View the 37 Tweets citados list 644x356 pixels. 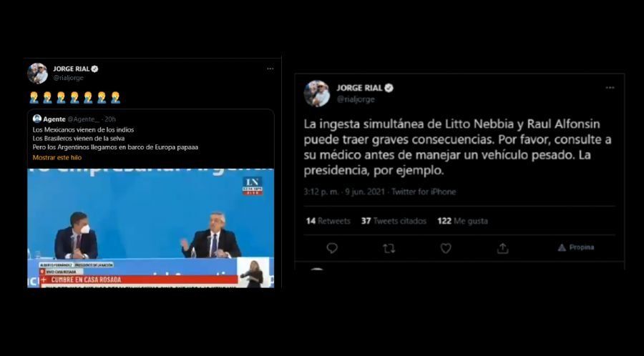394,221
